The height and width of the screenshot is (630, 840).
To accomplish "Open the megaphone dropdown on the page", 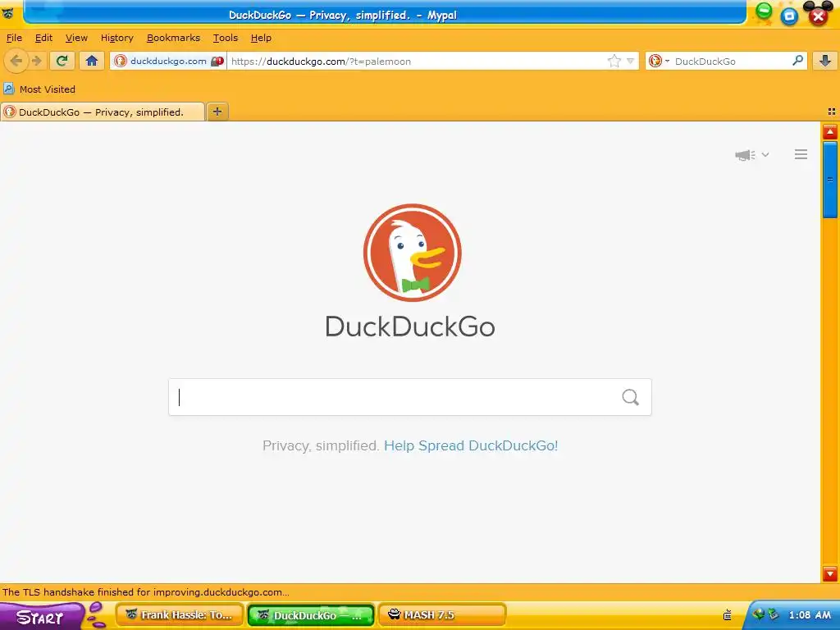I will tap(751, 155).
